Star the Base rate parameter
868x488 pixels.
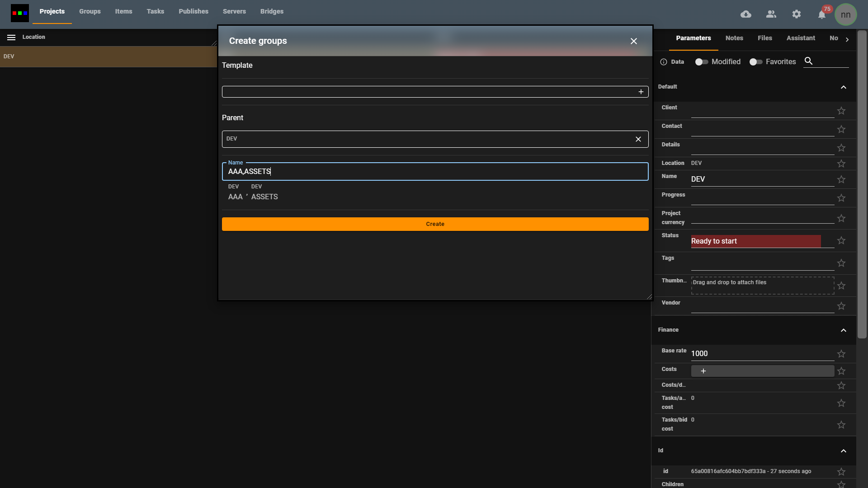841,354
